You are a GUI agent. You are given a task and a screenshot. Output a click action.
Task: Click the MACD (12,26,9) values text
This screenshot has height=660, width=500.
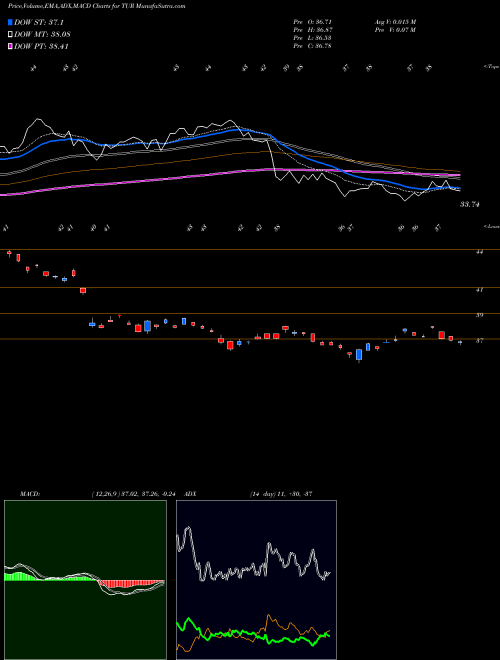coord(133,494)
